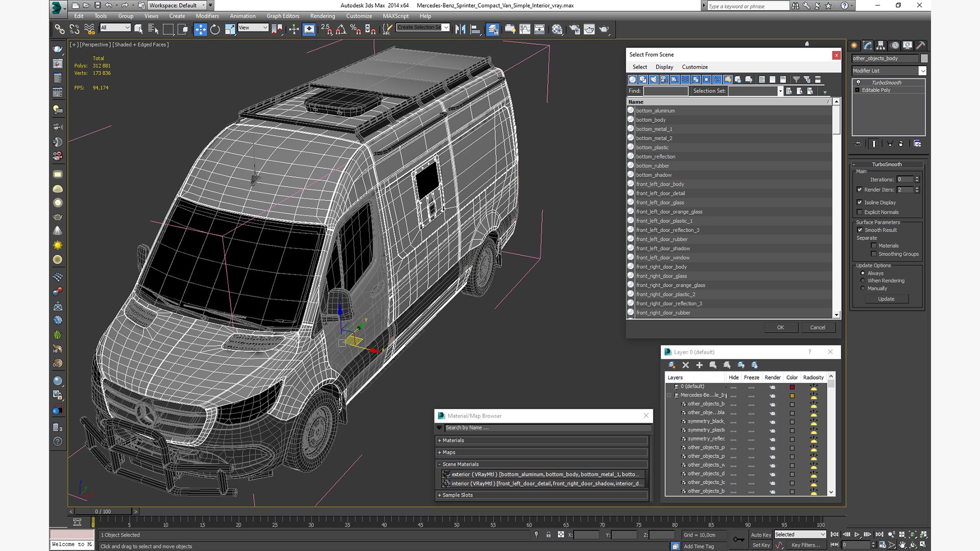This screenshot has height=551, width=980.
Task: Click the Auto Key button
Action: coord(761,535)
